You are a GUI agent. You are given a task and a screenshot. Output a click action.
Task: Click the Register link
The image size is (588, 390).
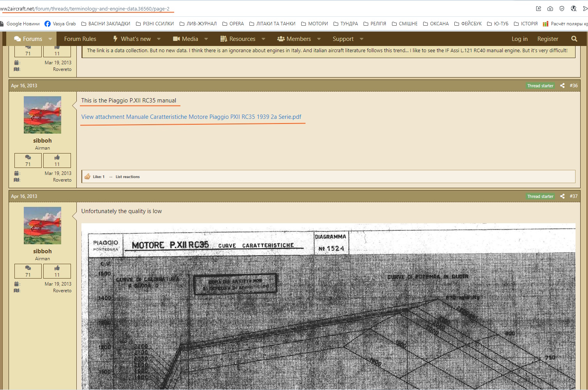tap(548, 39)
